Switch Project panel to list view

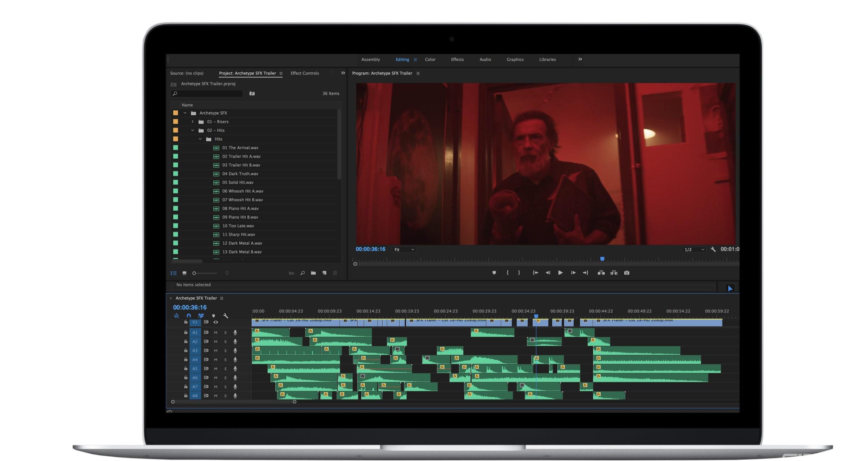point(174,273)
